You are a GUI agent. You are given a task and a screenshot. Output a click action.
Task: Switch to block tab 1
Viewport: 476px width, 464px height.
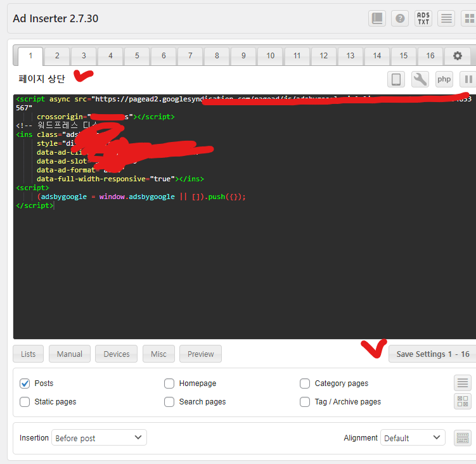[x=30, y=56]
